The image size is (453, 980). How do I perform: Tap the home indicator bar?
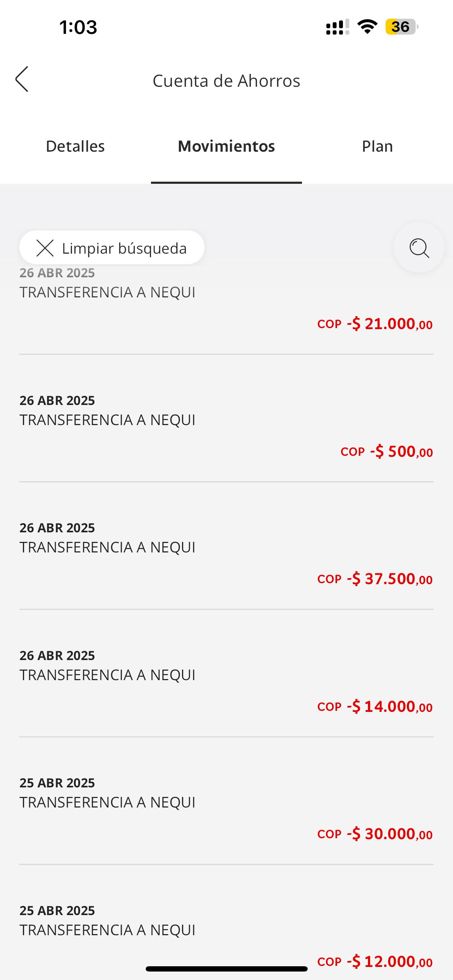coord(226,969)
